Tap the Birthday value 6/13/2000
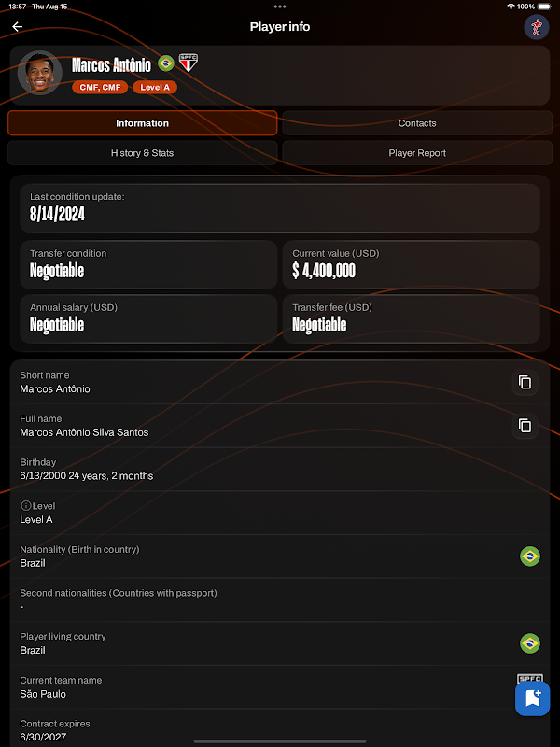 click(43, 476)
